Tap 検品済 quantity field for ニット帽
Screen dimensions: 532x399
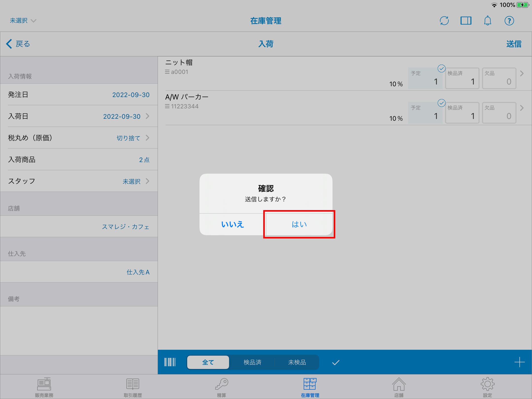point(462,78)
